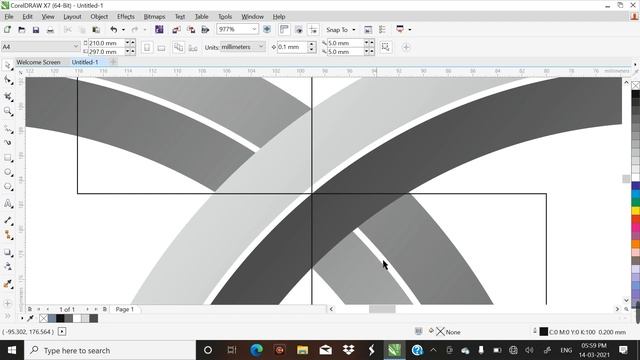Toggle apply layout to all pages
This screenshot has width=640, height=360.
[178, 47]
